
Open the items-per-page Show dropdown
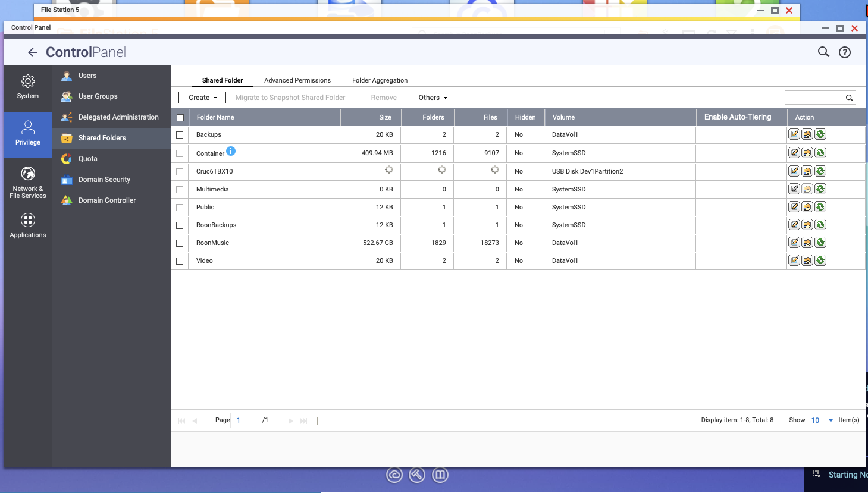click(822, 420)
